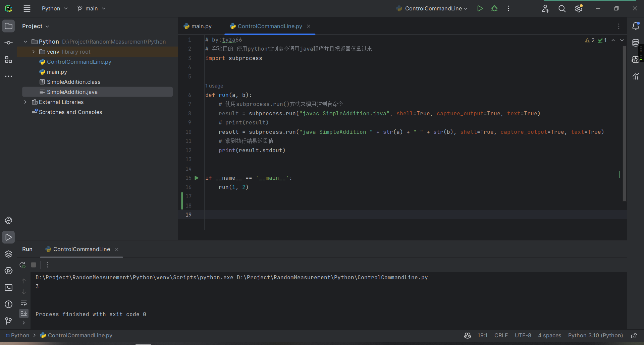
Task: Open the main branch dropdown
Action: pos(91,8)
